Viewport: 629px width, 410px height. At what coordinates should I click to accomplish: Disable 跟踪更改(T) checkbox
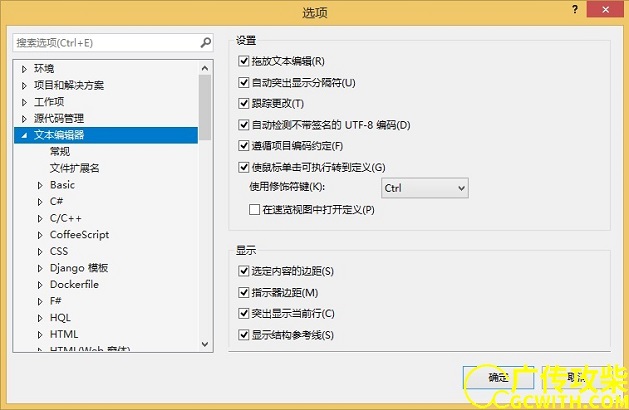243,104
